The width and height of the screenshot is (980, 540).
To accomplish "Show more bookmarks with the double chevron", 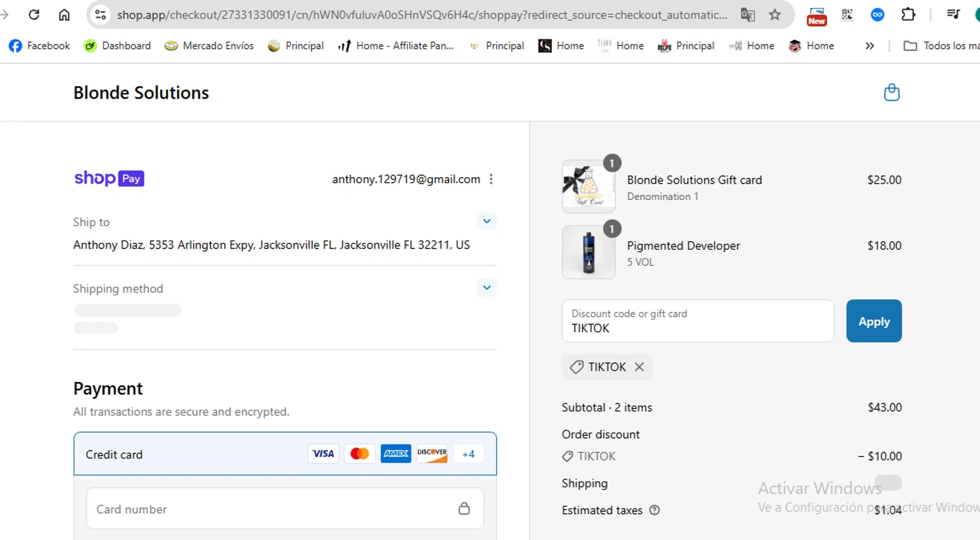I will tap(870, 46).
